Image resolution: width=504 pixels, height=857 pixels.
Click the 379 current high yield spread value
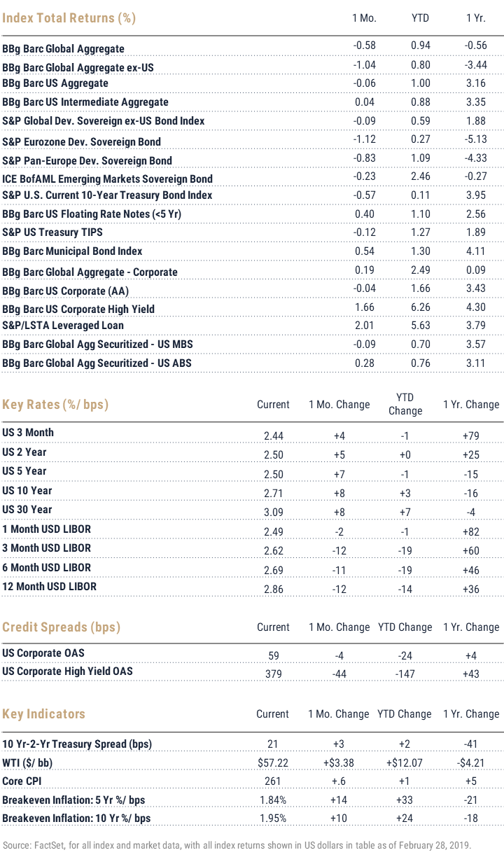tap(273, 674)
